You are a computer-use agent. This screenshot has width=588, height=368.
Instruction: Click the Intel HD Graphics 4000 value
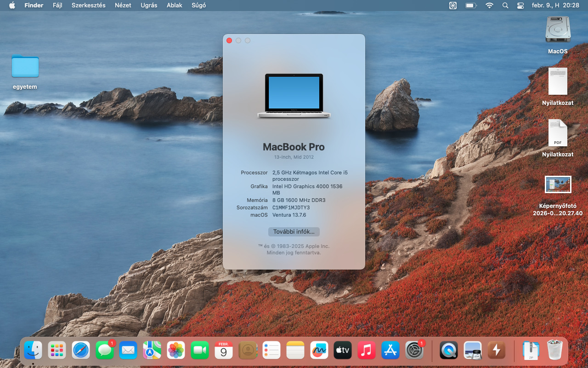pos(307,190)
